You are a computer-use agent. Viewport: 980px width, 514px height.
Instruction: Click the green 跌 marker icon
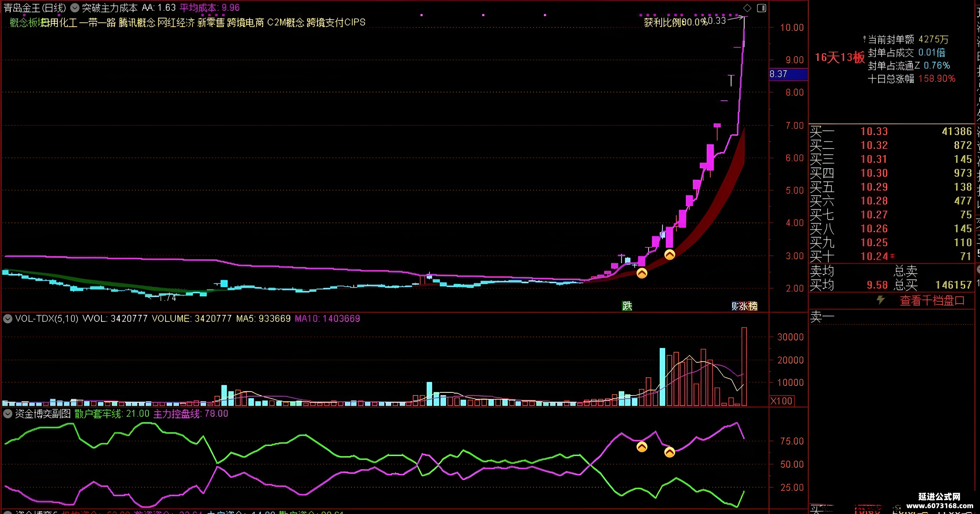(x=627, y=306)
